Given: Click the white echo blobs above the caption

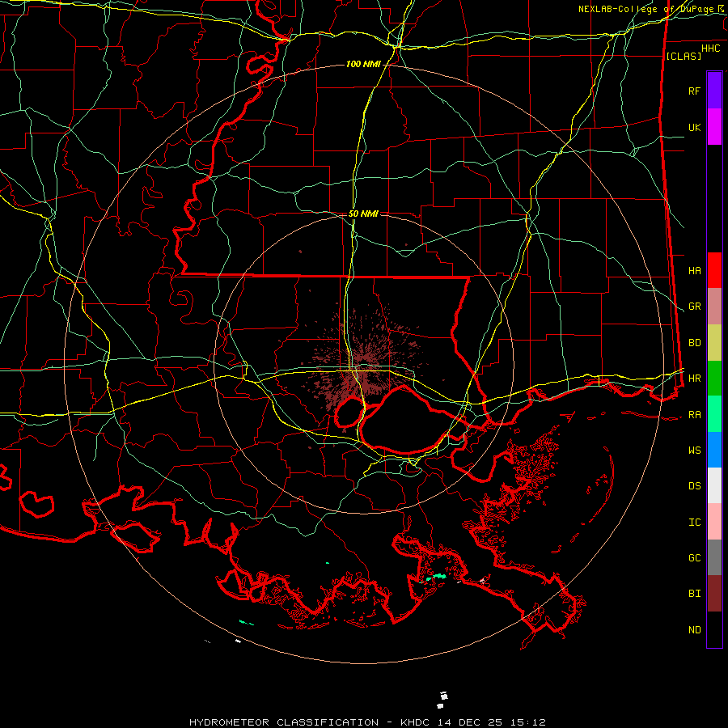Looking at the screenshot, I should point(443,700).
